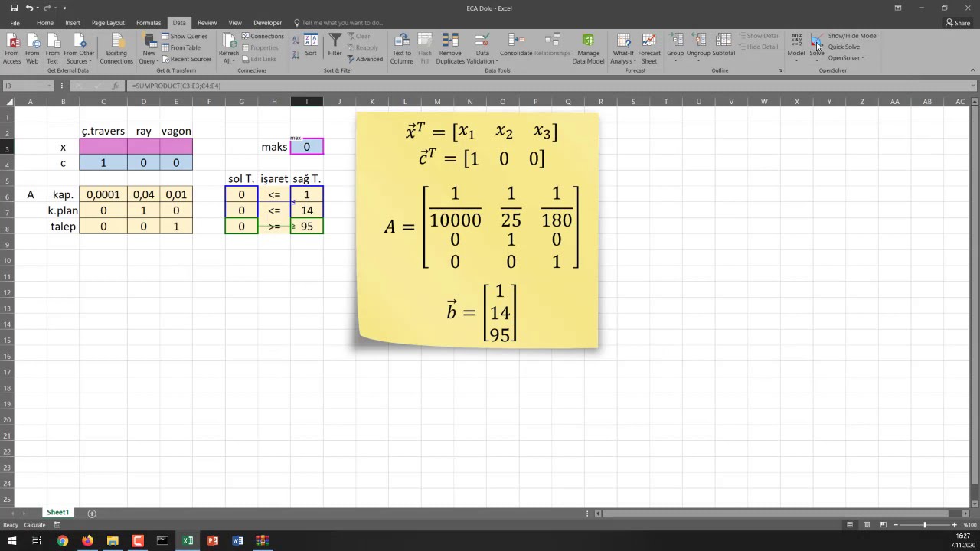Screen dimensions: 980x551
Task: Open Existing Connections
Action: click(116, 49)
